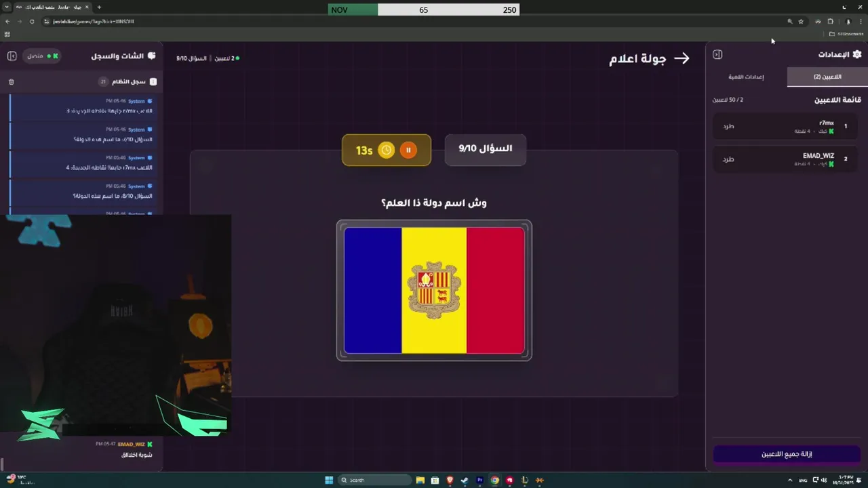
Task: Open the apps grid icon in bookmarks bar
Action: click(7, 34)
